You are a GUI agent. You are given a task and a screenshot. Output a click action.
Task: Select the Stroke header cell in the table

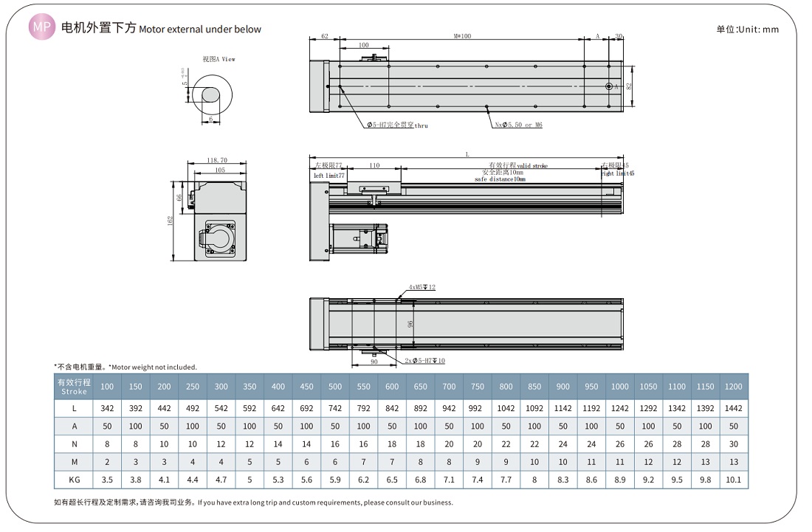pos(74,387)
